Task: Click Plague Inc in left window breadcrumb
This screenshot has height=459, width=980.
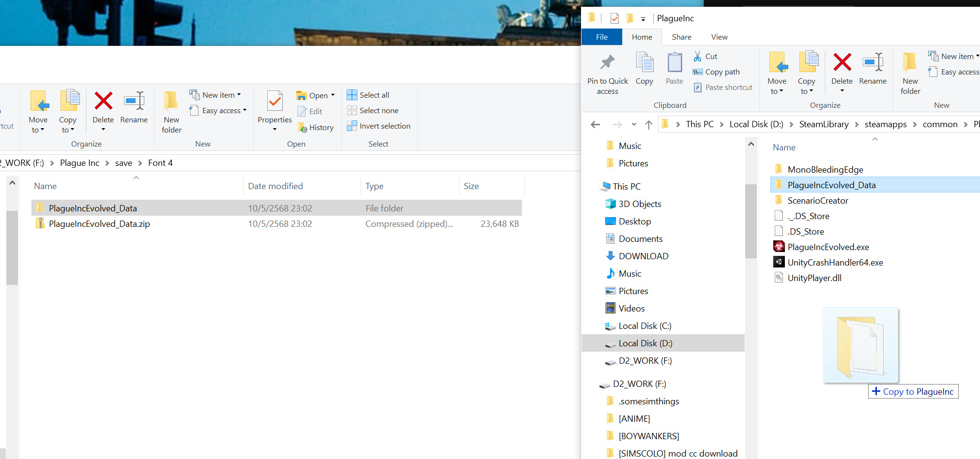Action: (79, 163)
